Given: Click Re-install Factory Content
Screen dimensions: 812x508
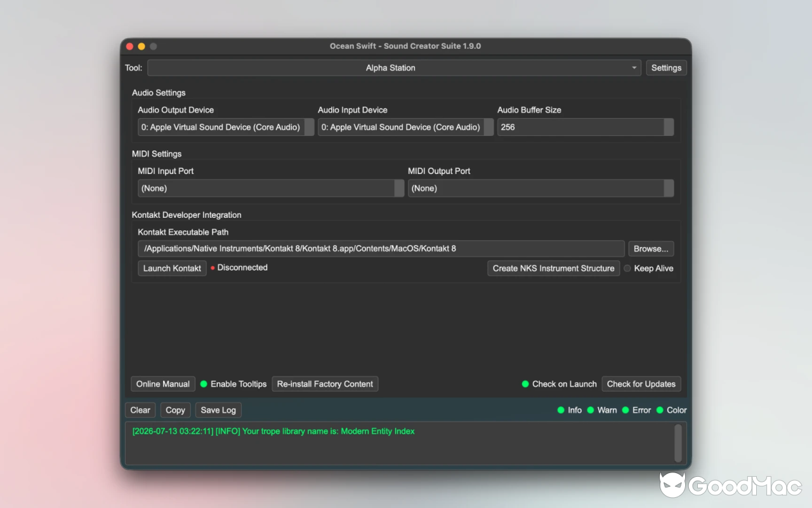Looking at the screenshot, I should click(x=325, y=384).
